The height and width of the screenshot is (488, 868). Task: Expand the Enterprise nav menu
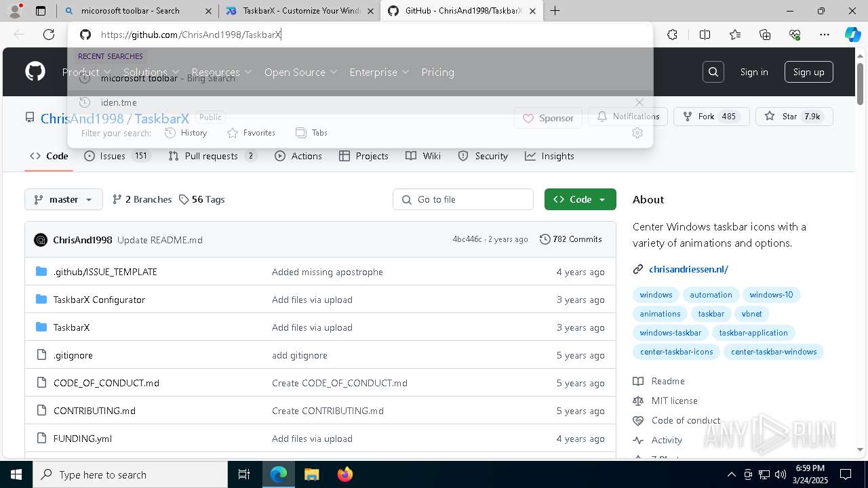click(379, 72)
